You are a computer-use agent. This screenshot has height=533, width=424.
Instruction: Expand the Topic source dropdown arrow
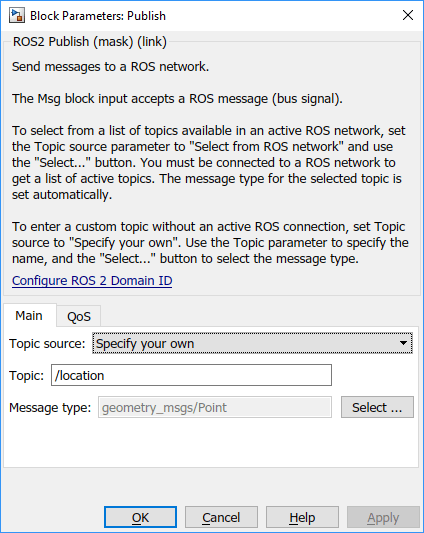pos(403,343)
